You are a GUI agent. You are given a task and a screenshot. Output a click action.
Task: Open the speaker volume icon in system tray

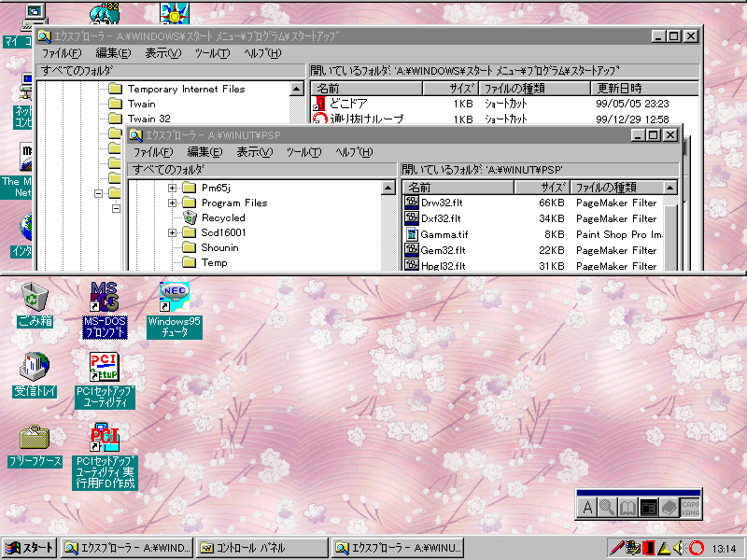(x=679, y=548)
